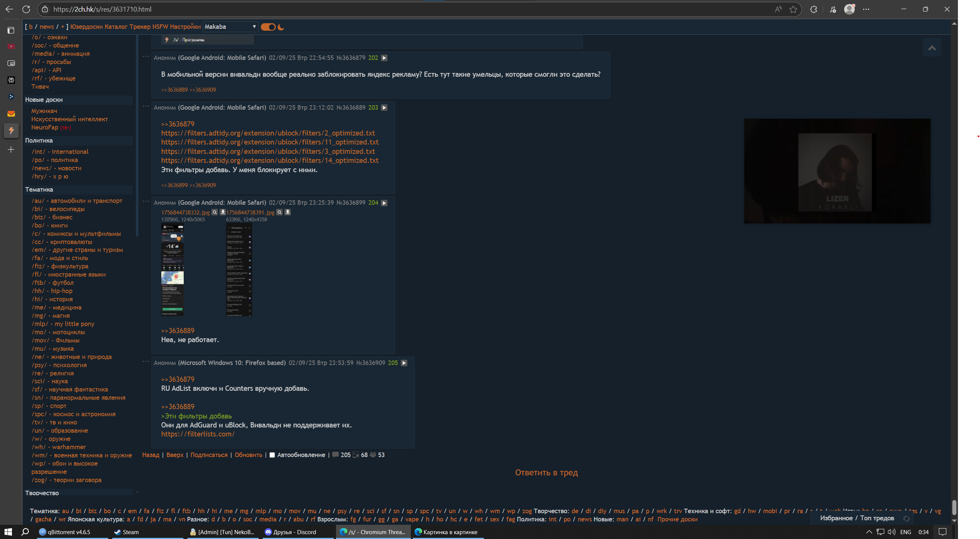980x539 pixels.
Task: Download the 1756844738332.jpg attachment
Action: click(x=223, y=212)
